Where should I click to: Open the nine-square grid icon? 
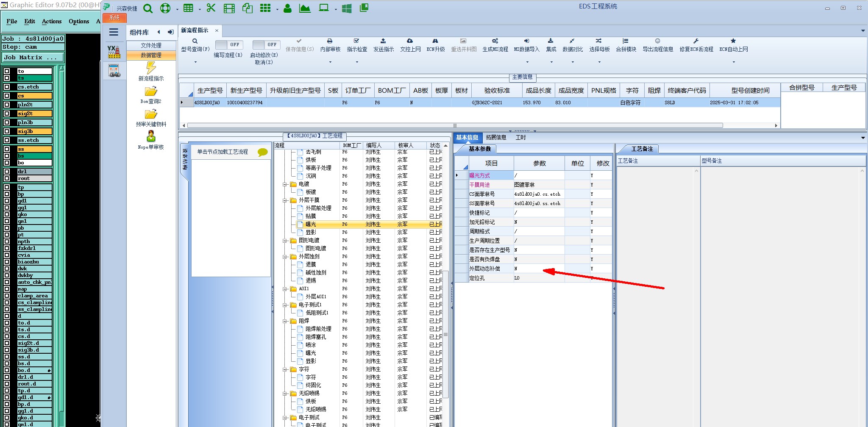265,8
